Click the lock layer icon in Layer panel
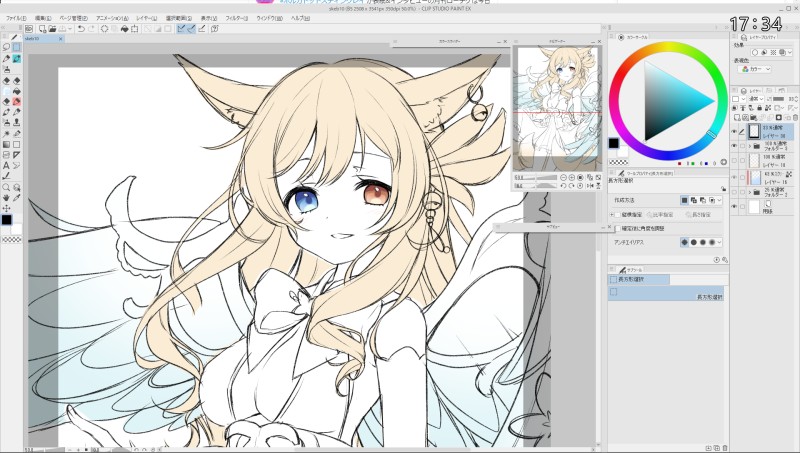The height and width of the screenshot is (453, 800). (760, 108)
